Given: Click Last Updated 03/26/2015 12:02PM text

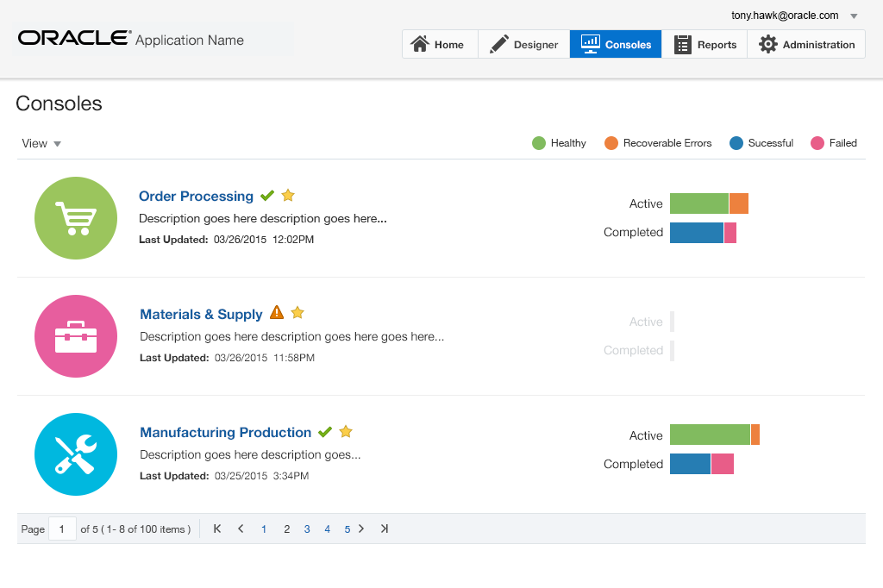Looking at the screenshot, I should 227,240.
